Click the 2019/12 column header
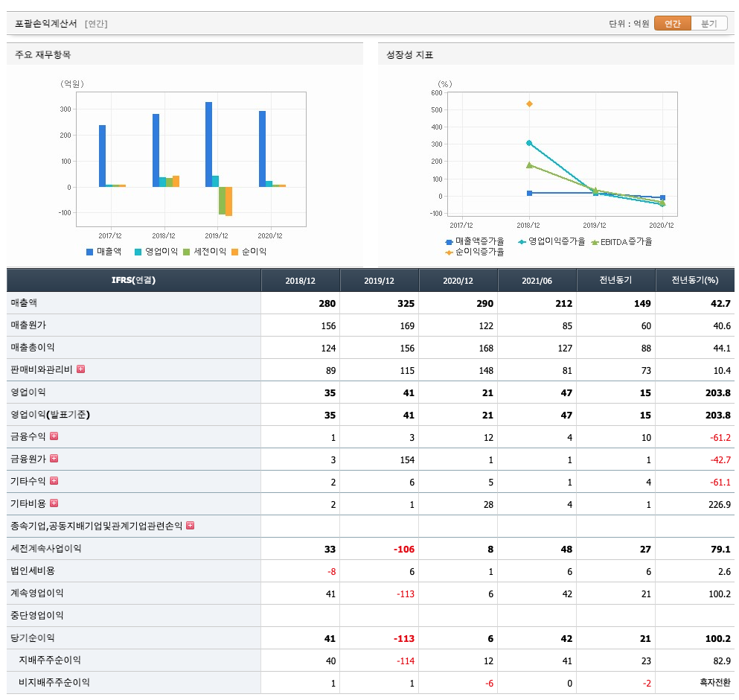The height and width of the screenshot is (700, 739). coord(379,280)
